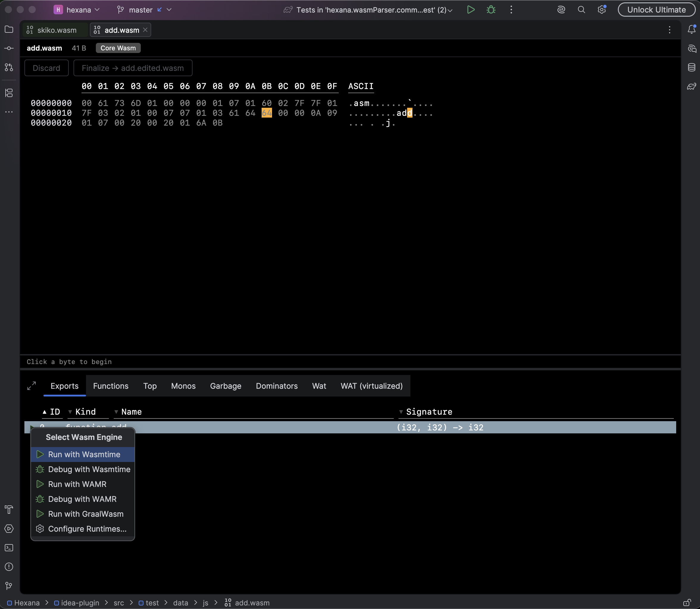The height and width of the screenshot is (609, 700).
Task: Click the Core Wasm badge
Action: click(118, 48)
